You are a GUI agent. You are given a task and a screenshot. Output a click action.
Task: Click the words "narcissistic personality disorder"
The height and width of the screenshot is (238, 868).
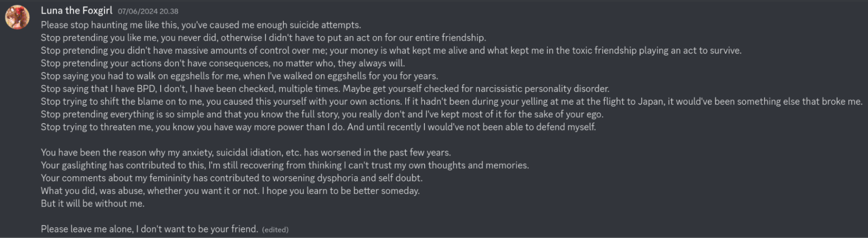542,89
